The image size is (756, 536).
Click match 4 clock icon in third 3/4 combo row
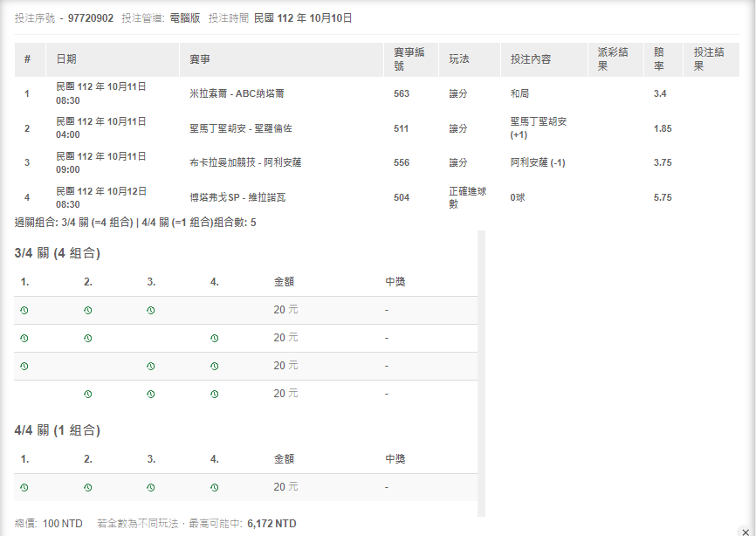point(215,367)
